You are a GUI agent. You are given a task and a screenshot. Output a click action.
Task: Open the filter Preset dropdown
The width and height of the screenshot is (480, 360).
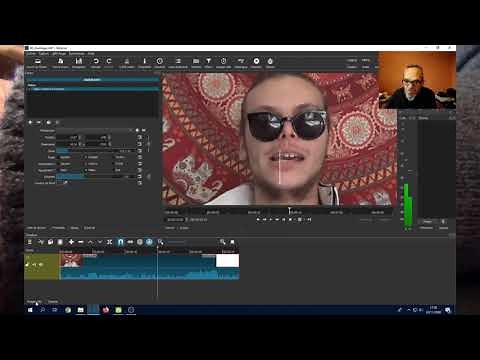tap(94, 130)
